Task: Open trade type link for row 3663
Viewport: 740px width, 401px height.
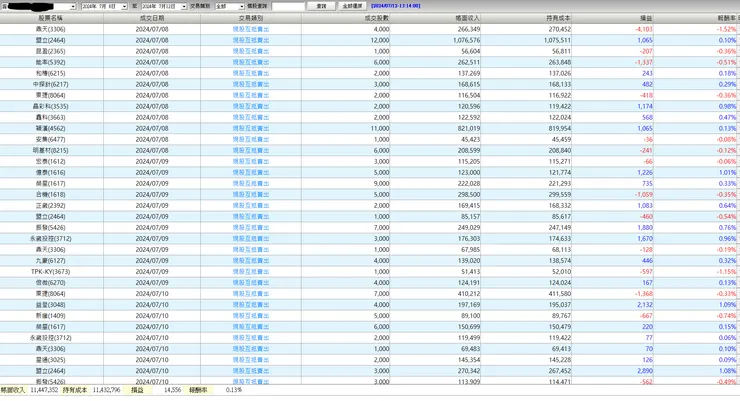Action: (251, 117)
